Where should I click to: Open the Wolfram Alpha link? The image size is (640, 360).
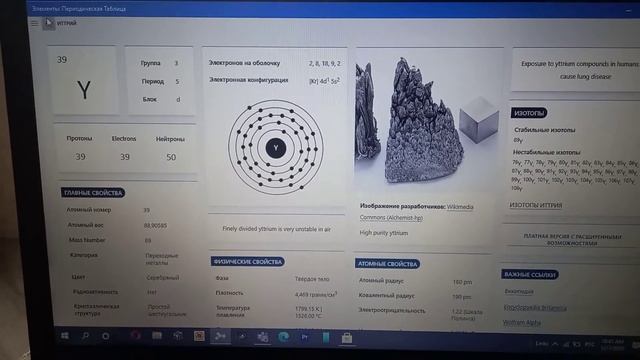coord(522,322)
